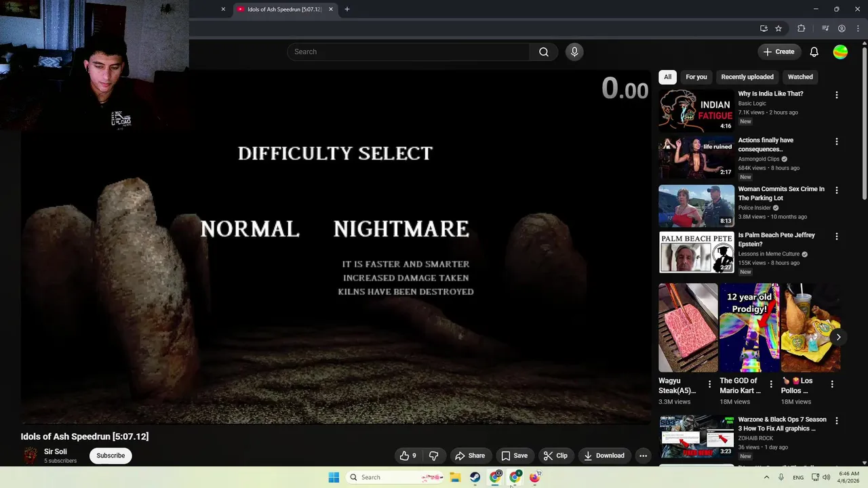Screen dimensions: 868x488
Task: Save the video to a playlist
Action: pos(514,455)
